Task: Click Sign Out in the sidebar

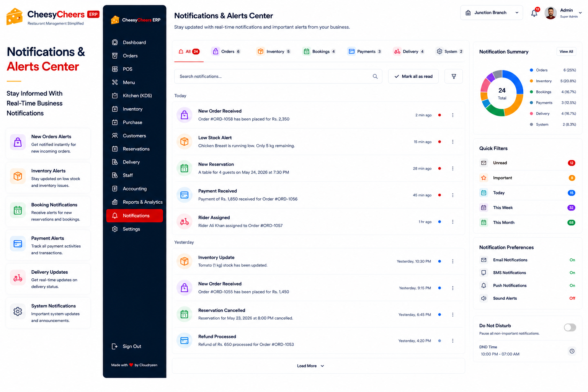Action: tap(127, 346)
